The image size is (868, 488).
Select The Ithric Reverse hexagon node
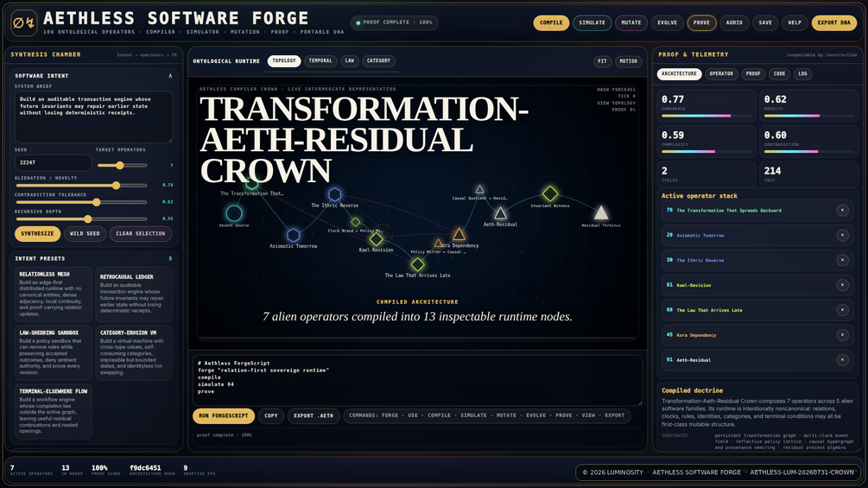click(x=334, y=194)
